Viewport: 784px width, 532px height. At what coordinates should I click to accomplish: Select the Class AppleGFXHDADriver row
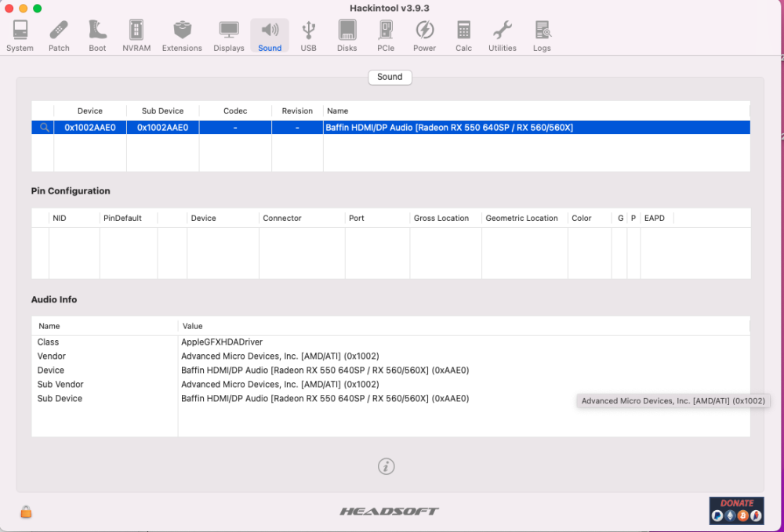[x=390, y=342]
